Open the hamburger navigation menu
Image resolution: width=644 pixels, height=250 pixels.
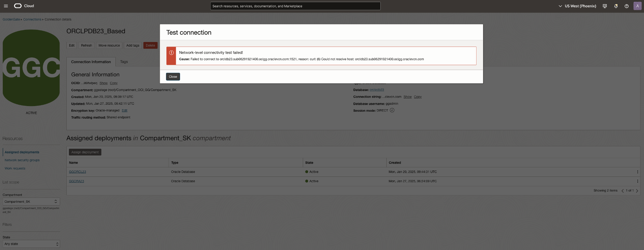click(x=6, y=6)
